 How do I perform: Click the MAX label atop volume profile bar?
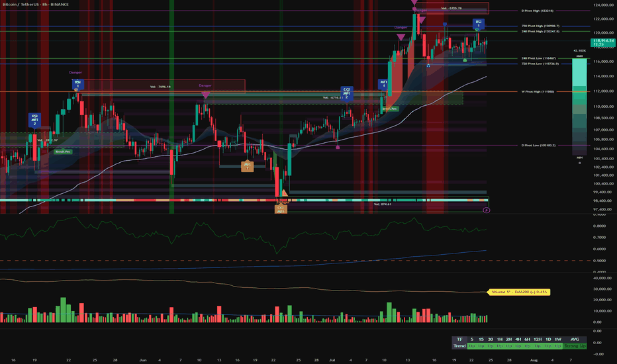coord(580,56)
